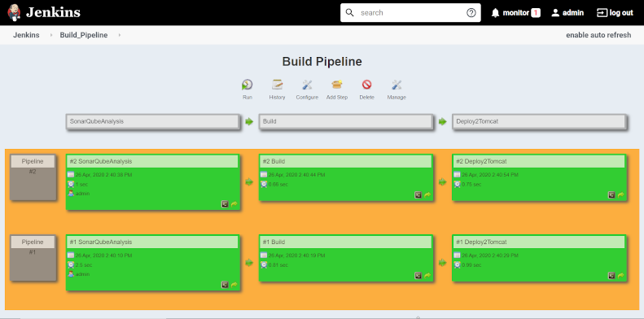Expand the breadcrumb arrow after Jenkins
The height and width of the screenshot is (319, 644).
tap(51, 35)
